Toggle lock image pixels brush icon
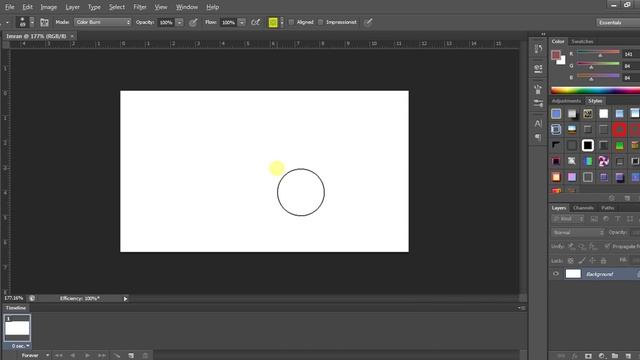640x360 pixels. (582, 260)
